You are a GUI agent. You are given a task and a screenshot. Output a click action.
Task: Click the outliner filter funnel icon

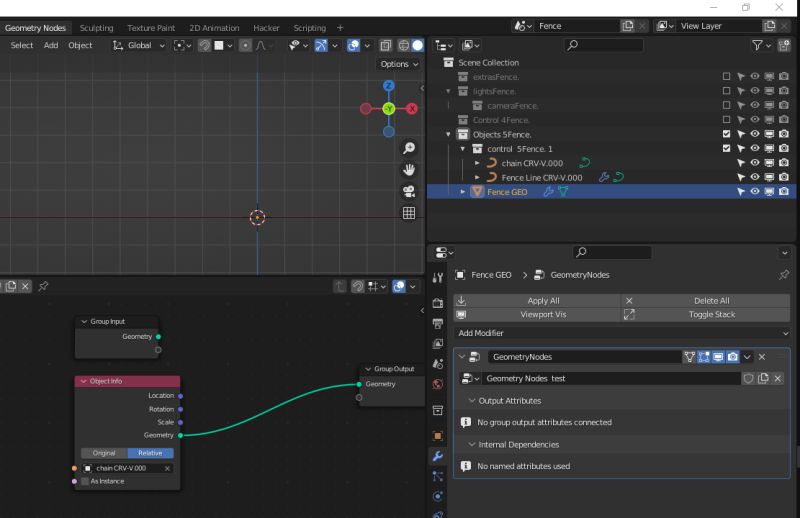pyautogui.click(x=758, y=45)
